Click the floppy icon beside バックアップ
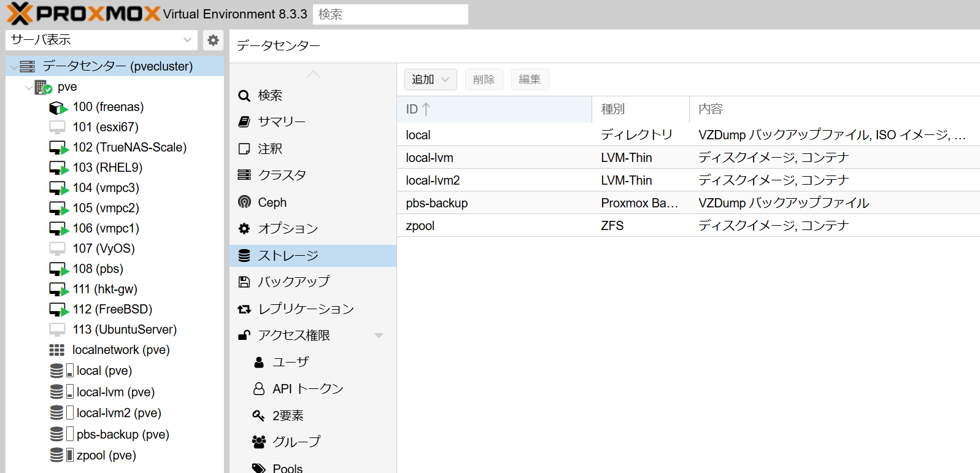980x473 pixels. (244, 282)
